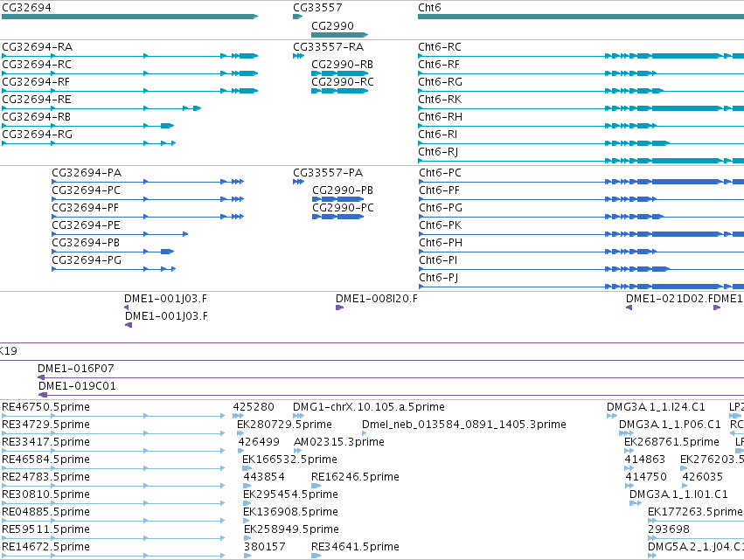Click the DME1-016P07 feature label

pos(76,369)
